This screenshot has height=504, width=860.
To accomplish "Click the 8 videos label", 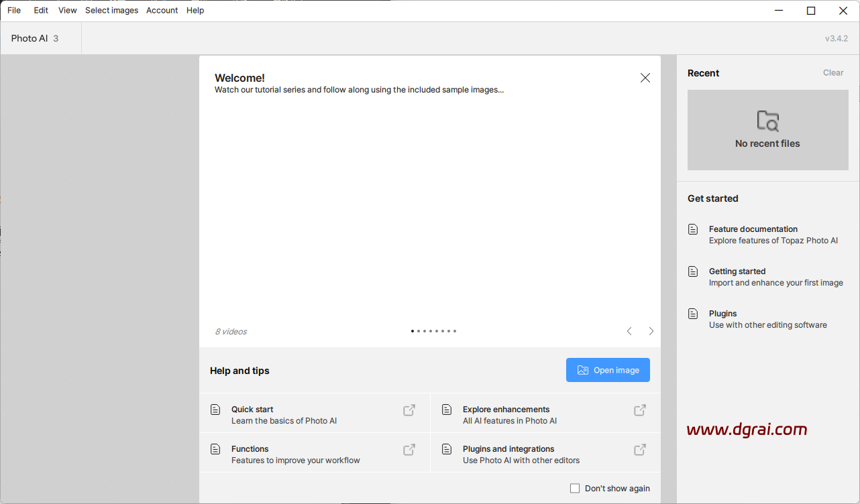I will click(x=231, y=332).
